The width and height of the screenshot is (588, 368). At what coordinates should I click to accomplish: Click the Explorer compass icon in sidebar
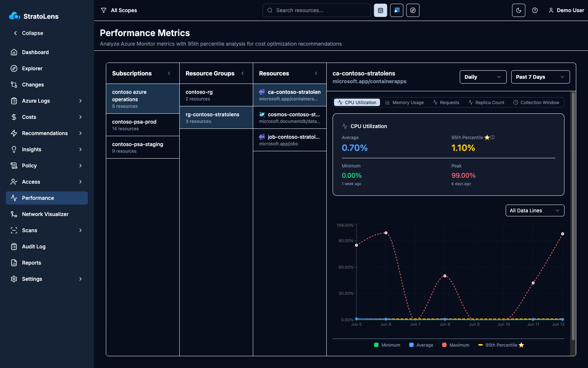(14, 68)
